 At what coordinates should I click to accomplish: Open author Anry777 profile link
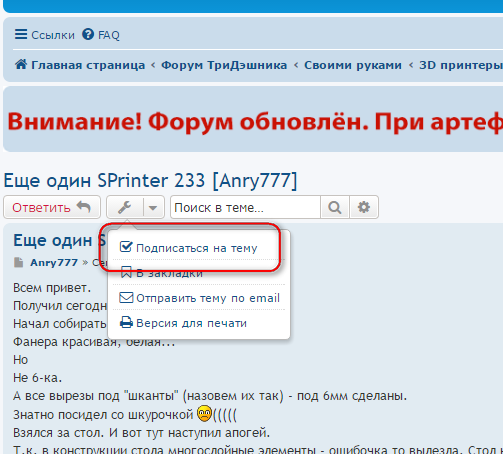coord(54,263)
